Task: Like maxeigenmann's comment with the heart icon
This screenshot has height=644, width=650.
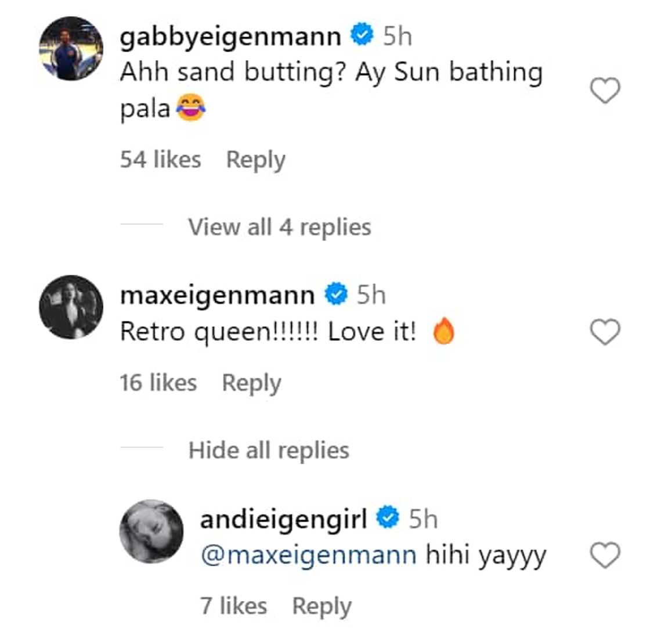Action: click(604, 331)
